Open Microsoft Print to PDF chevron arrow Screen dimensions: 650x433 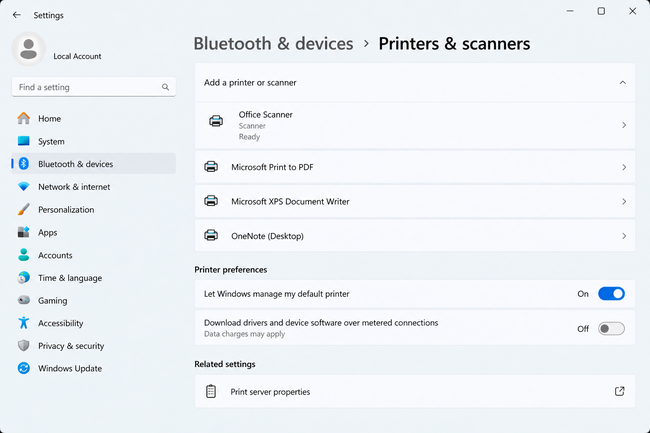pos(624,167)
